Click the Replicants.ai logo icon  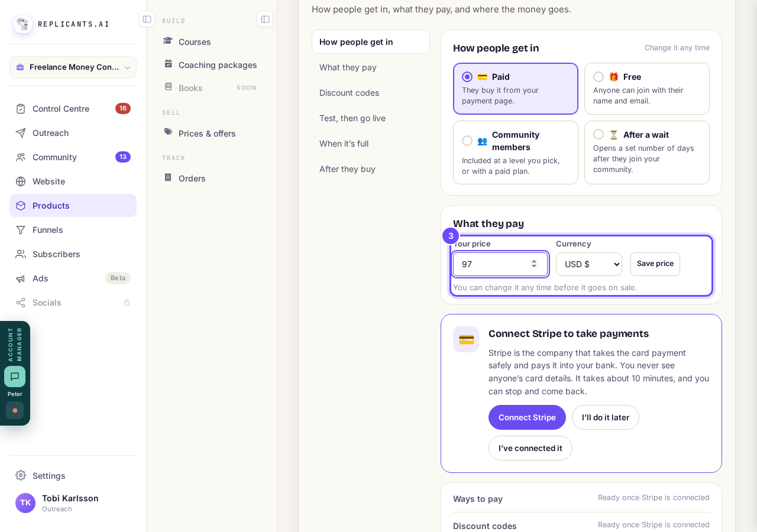pyautogui.click(x=23, y=24)
